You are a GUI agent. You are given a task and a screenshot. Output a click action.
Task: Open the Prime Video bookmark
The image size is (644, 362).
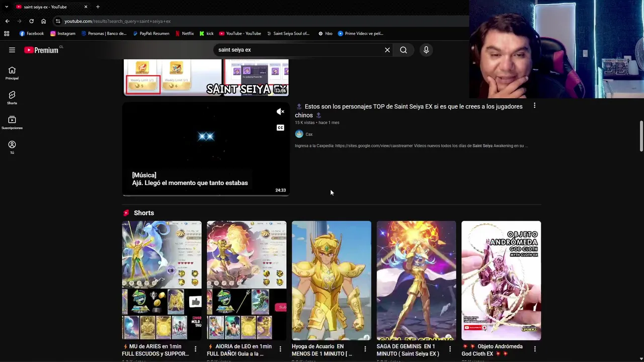pyautogui.click(x=361, y=34)
